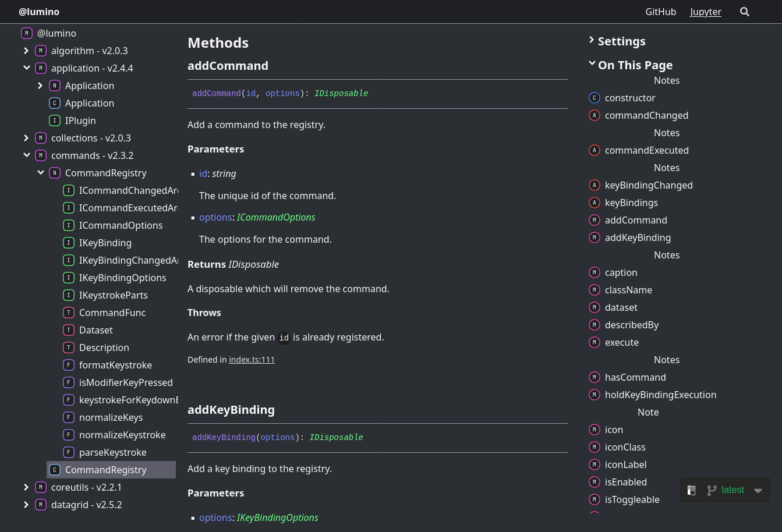Open the search icon in header
Screen dimensions: 782x532
[x=745, y=12]
